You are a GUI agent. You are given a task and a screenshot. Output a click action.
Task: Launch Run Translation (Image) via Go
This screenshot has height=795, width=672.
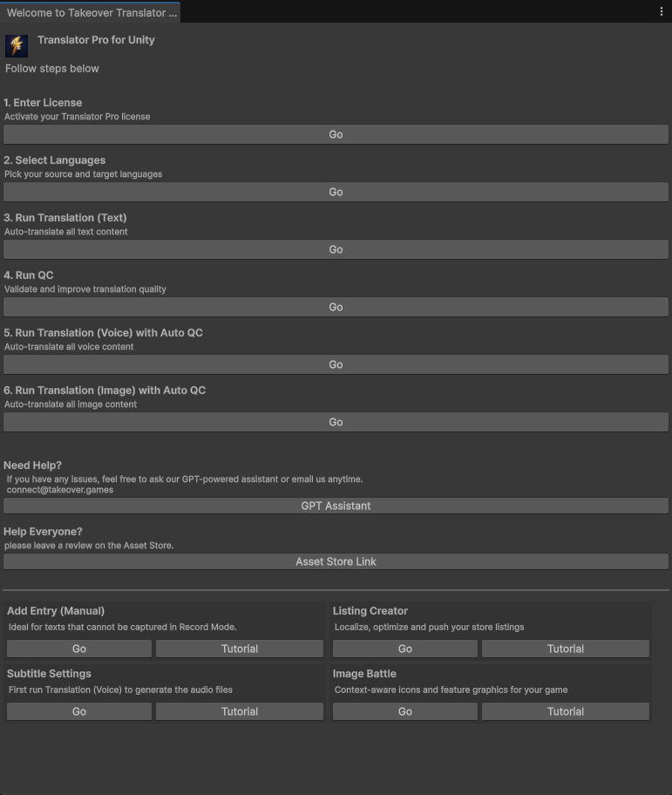336,421
